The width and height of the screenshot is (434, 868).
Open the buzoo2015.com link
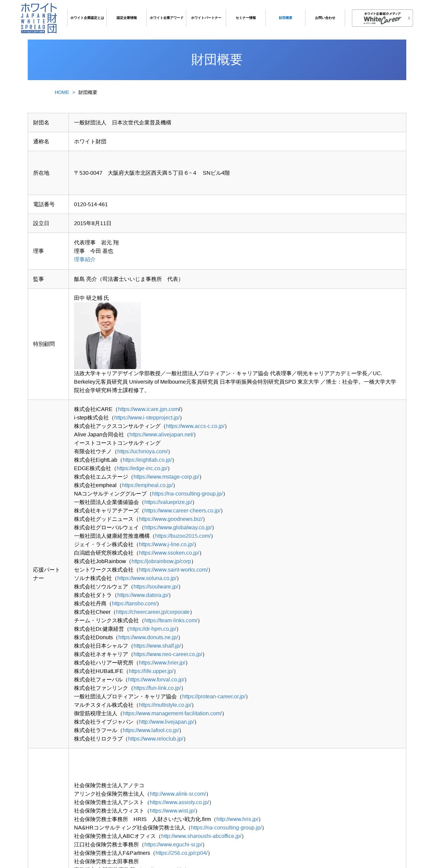[x=183, y=536]
